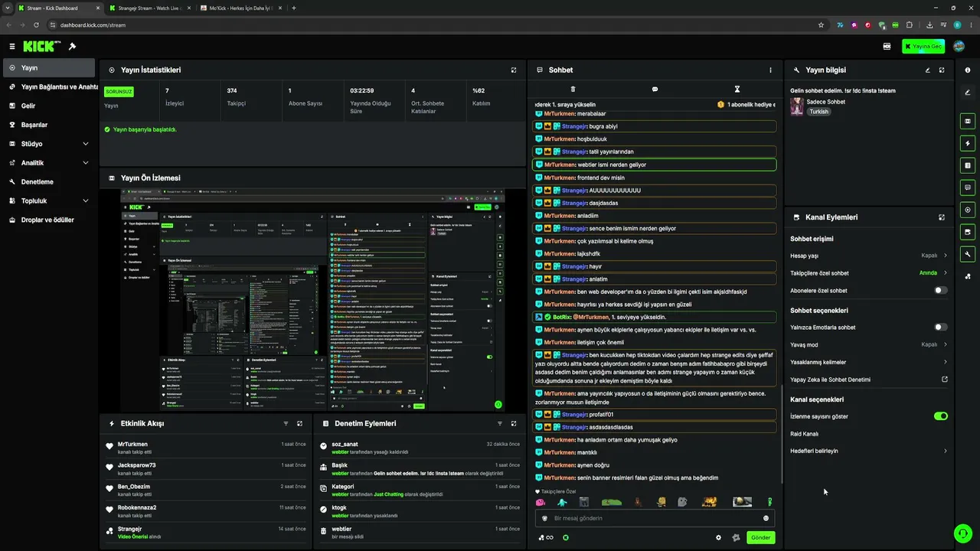
Task: Expand the Etkinlik Akışı panel to fullscreen
Action: pos(299,423)
